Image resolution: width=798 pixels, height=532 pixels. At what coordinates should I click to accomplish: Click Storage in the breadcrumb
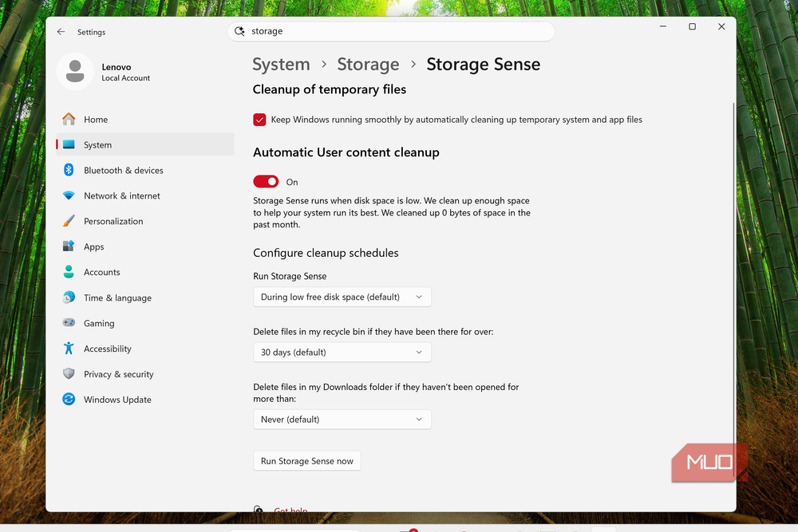(x=368, y=64)
